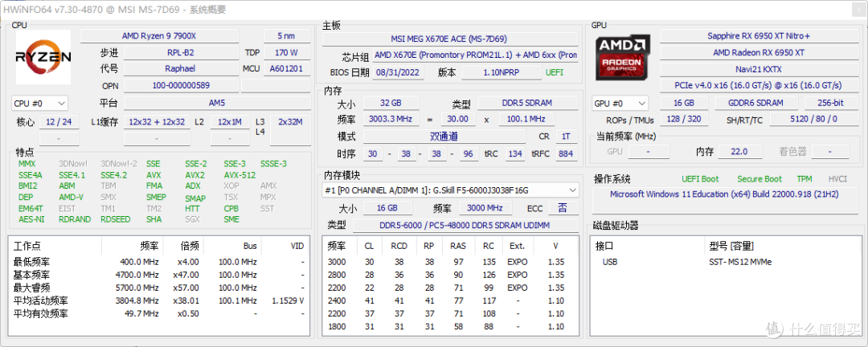Select the Raphael codename field
Screen dimensions: 868x347
pyautogui.click(x=181, y=69)
